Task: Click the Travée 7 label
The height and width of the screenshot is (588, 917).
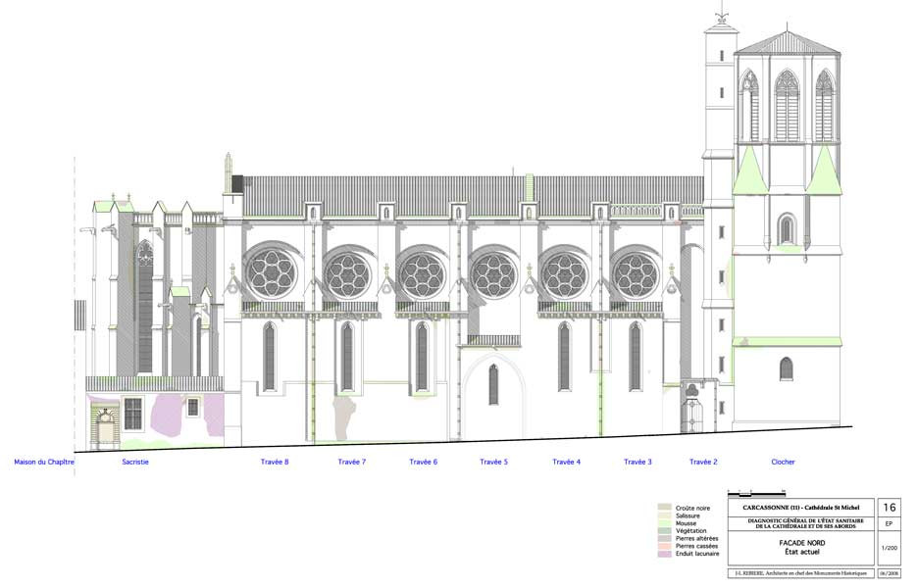Action: point(352,462)
